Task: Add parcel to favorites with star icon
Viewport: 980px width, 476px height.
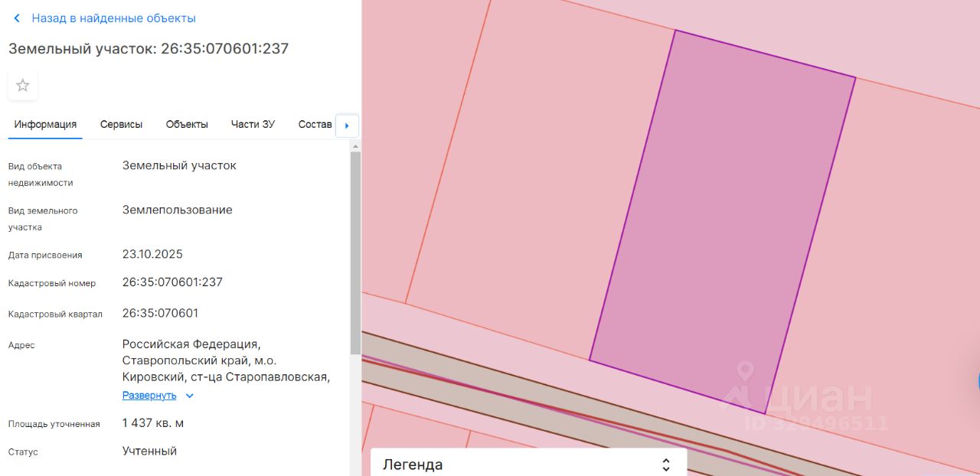Action: 23,86
